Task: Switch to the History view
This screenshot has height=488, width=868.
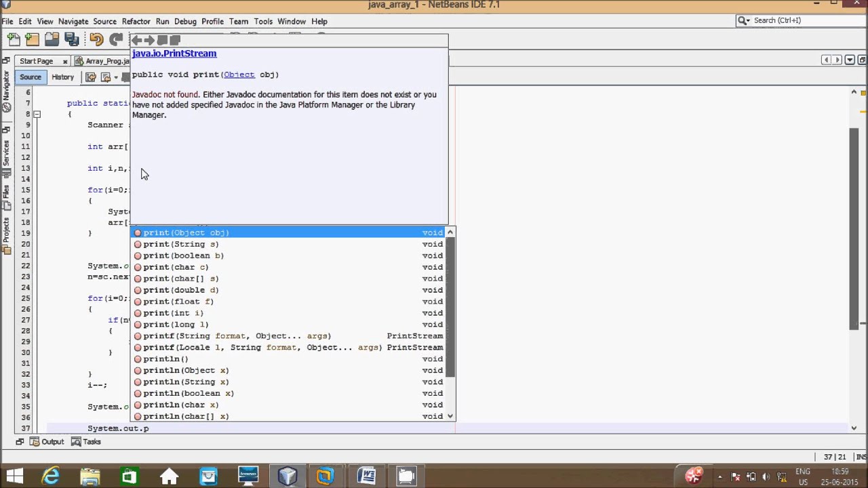Action: pos(62,77)
